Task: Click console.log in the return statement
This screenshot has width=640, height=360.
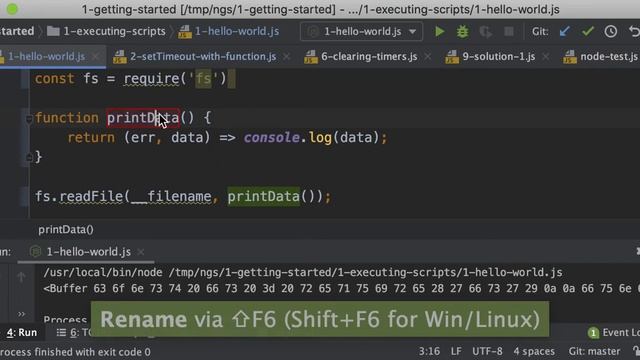Action: pyautogui.click(x=288, y=138)
